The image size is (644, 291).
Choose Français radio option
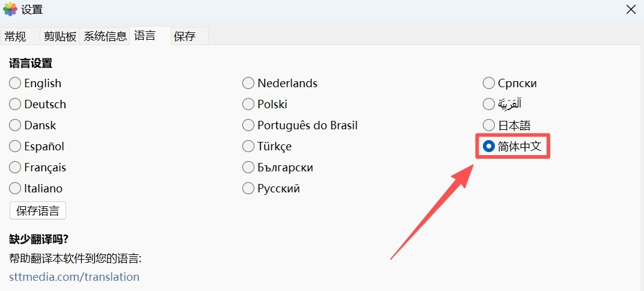15,168
